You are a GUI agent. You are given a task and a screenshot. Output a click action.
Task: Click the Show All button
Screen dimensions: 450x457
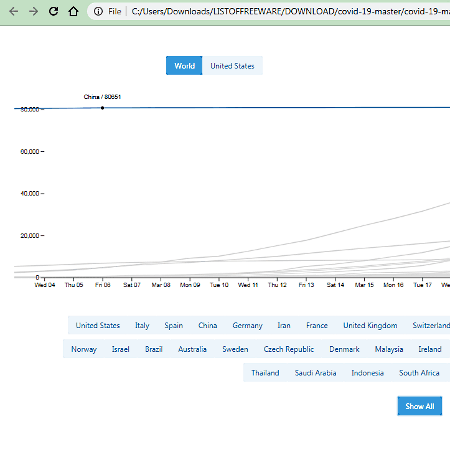click(x=420, y=406)
